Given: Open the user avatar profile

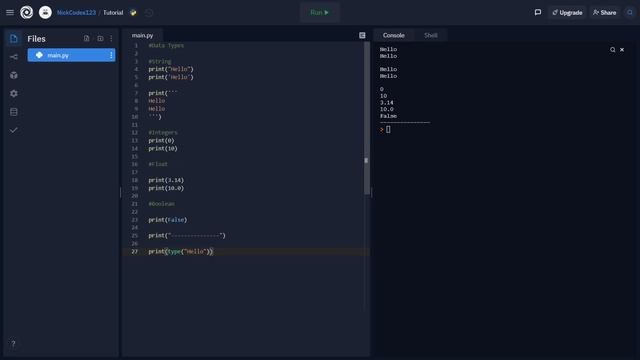Looking at the screenshot, I should tap(45, 13).
